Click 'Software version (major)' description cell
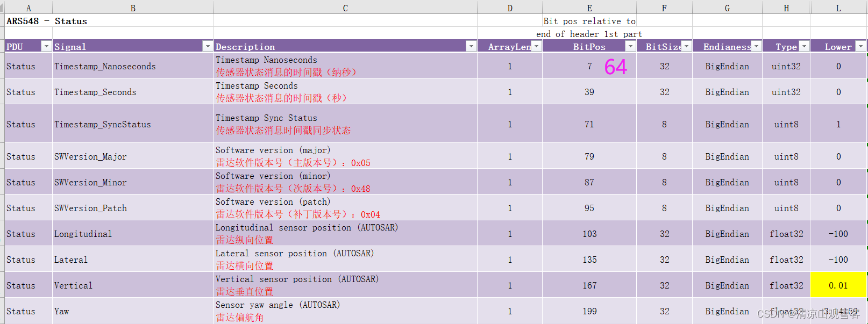 [x=345, y=156]
